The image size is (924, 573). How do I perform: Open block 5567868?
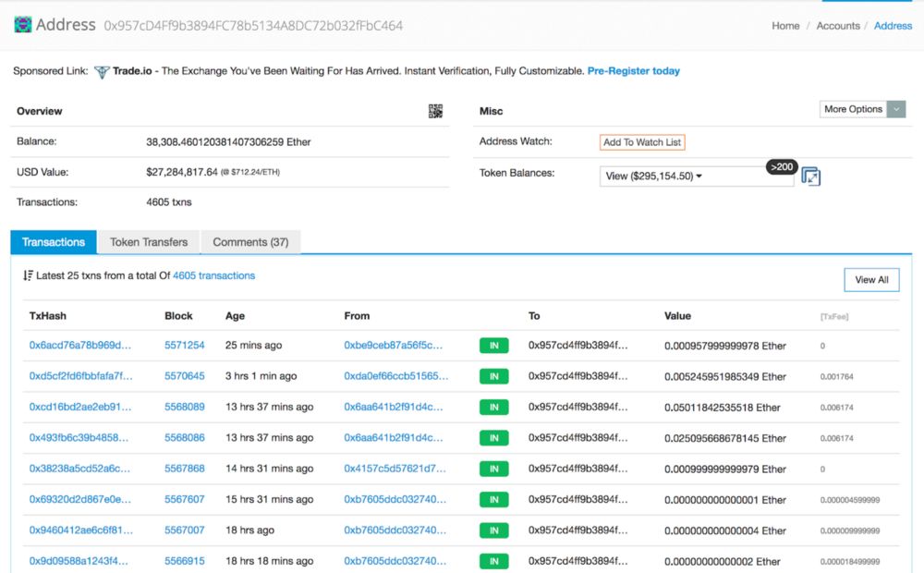(x=185, y=469)
